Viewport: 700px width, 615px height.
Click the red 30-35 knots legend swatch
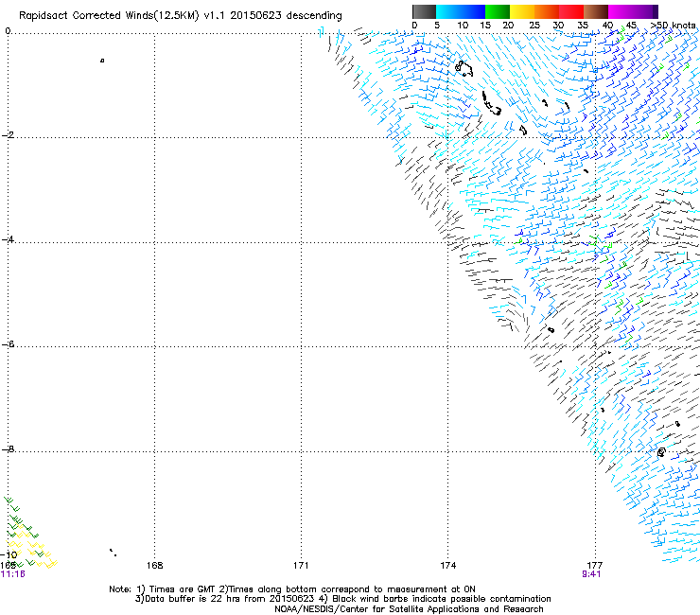pos(571,11)
